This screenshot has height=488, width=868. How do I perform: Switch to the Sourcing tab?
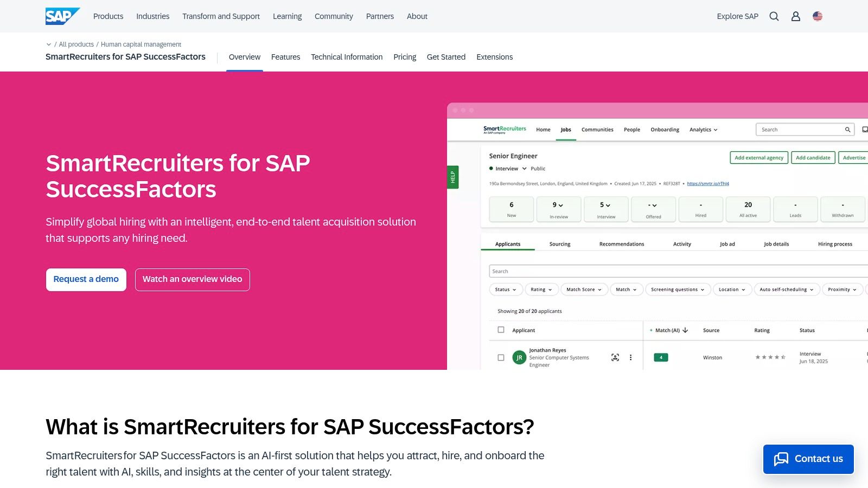(x=559, y=244)
